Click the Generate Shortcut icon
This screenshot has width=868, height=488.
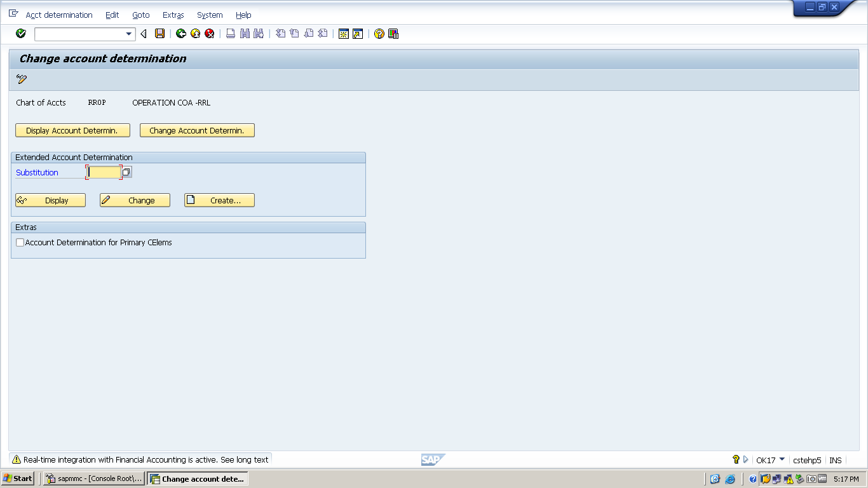coord(358,34)
